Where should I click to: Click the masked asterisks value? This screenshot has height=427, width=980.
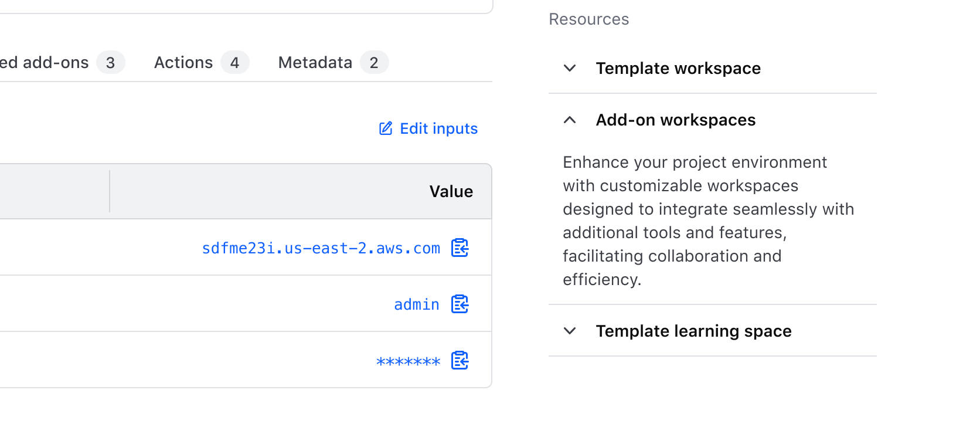[408, 361]
